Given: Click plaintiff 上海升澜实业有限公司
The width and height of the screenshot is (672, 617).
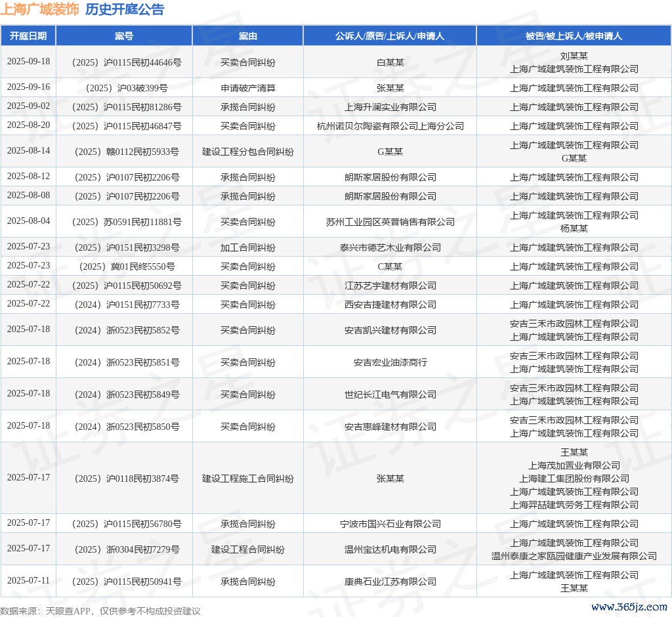Looking at the screenshot, I should pyautogui.click(x=390, y=107).
